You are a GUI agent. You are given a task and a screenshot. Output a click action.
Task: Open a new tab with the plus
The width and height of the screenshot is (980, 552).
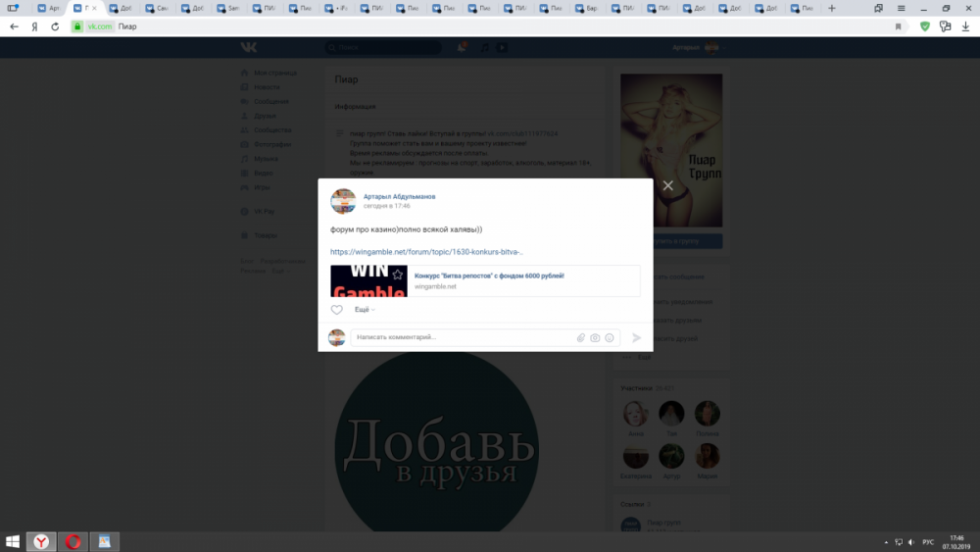point(832,8)
